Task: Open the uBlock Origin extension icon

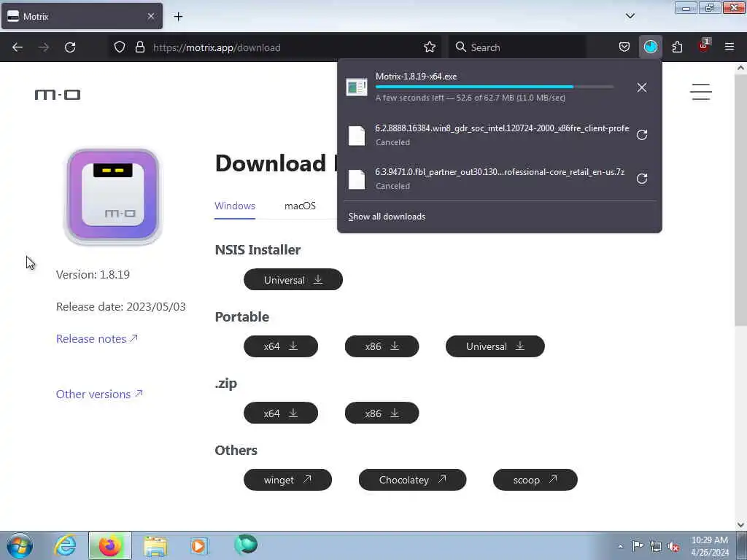Action: coord(704,46)
